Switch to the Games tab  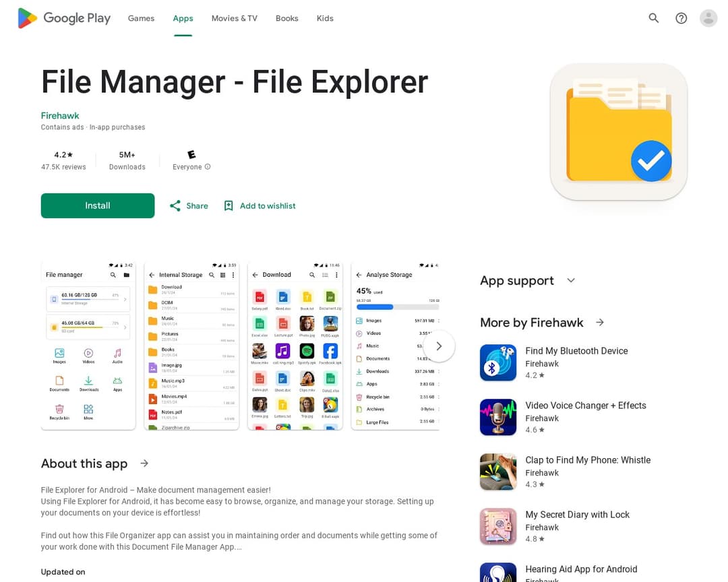coord(141,18)
